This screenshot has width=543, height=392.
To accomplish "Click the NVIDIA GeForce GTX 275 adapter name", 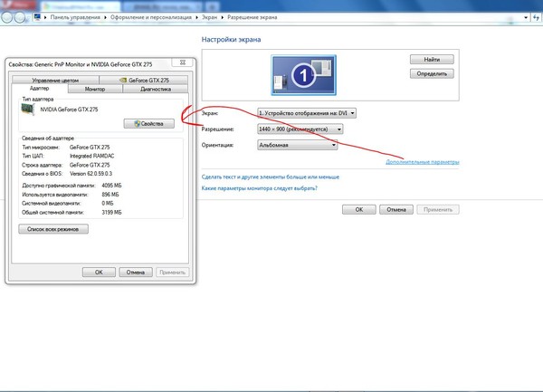I will click(x=69, y=110).
